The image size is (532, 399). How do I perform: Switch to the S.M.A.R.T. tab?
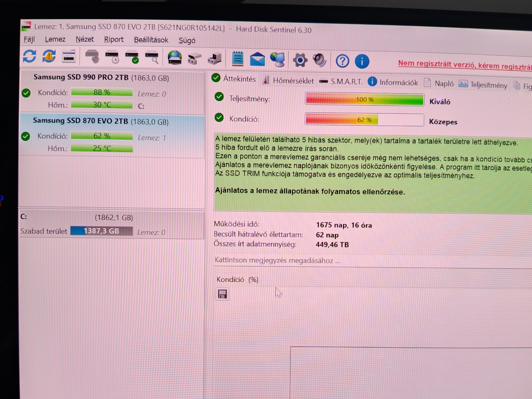tap(341, 82)
